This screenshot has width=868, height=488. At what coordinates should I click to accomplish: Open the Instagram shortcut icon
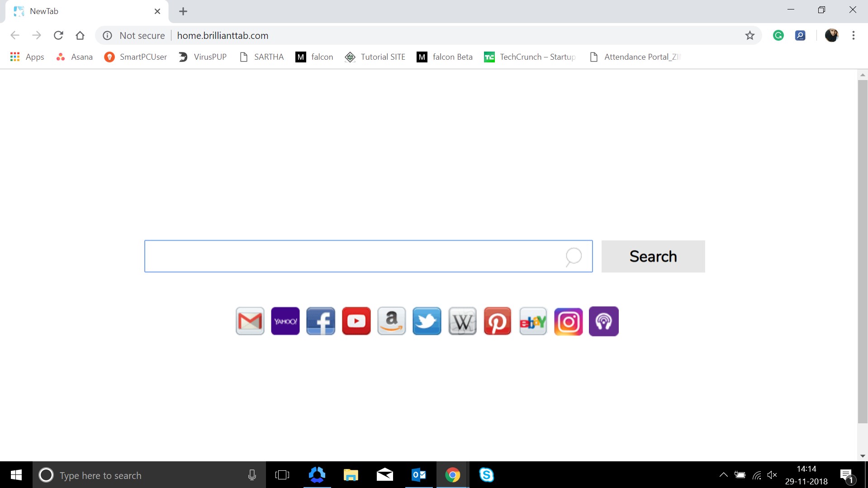[568, 321]
